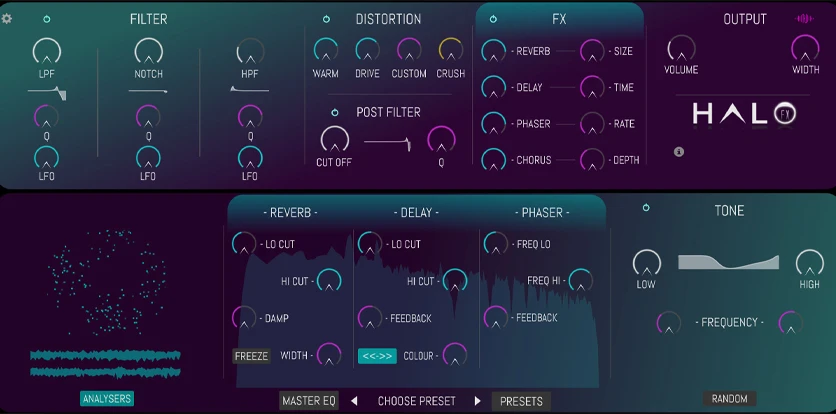Open the PRESETS browser

521,401
